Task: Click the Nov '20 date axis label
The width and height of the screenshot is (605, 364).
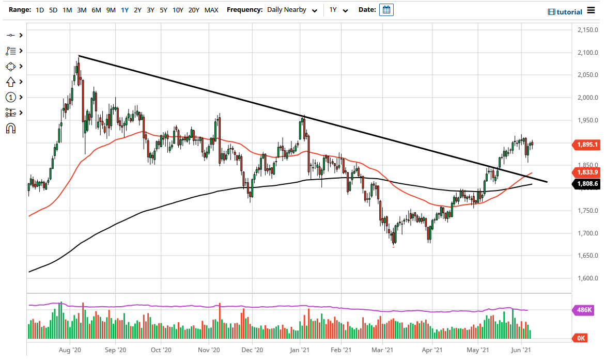Action: click(209, 350)
